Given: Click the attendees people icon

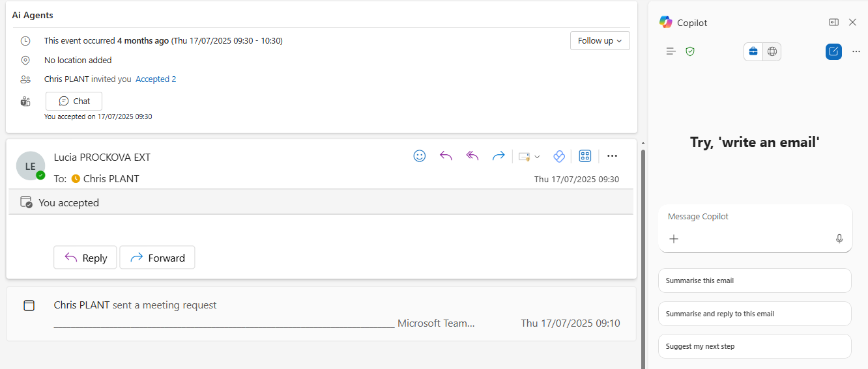Looking at the screenshot, I should click(x=25, y=79).
